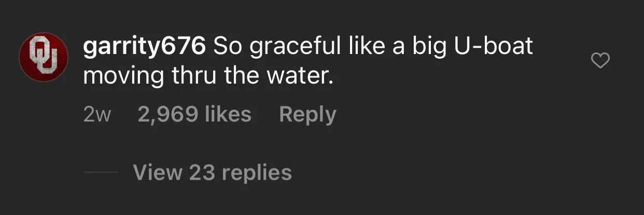Tap the red OU avatar icon
Image resolution: width=644 pixels, height=215 pixels.
(44, 57)
